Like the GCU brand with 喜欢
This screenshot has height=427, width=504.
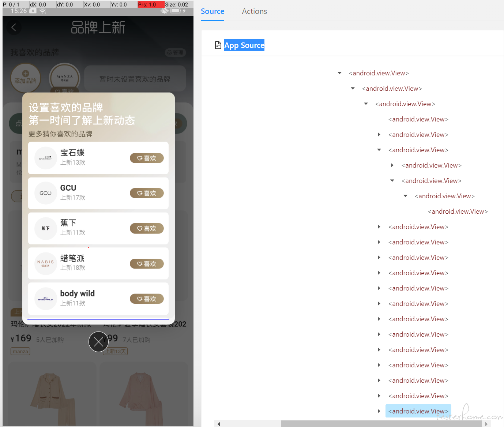pos(147,193)
